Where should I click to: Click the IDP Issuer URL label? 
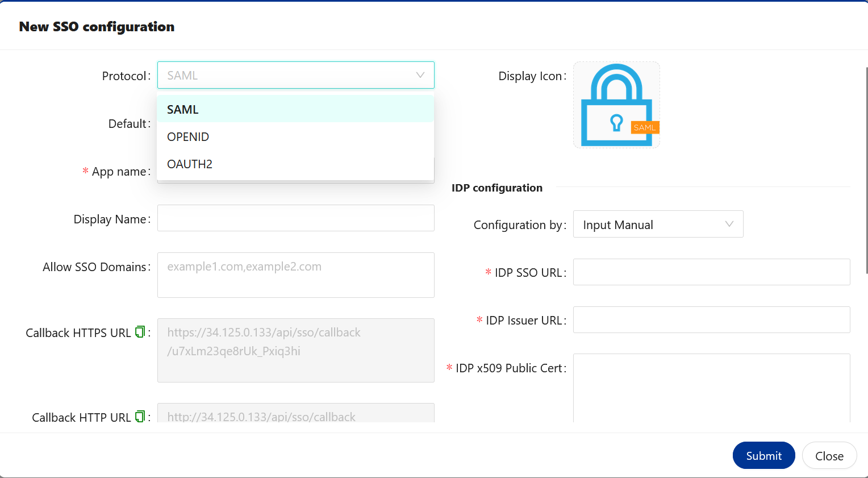coord(525,320)
